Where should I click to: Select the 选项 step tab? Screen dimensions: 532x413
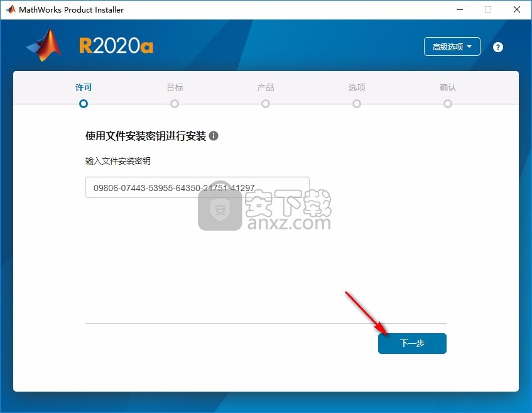[357, 87]
